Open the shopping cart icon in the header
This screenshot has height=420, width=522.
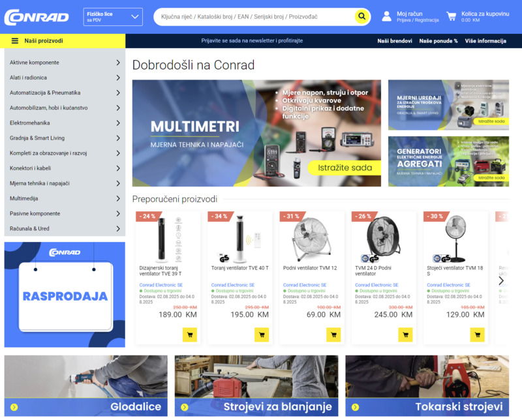tap(452, 16)
